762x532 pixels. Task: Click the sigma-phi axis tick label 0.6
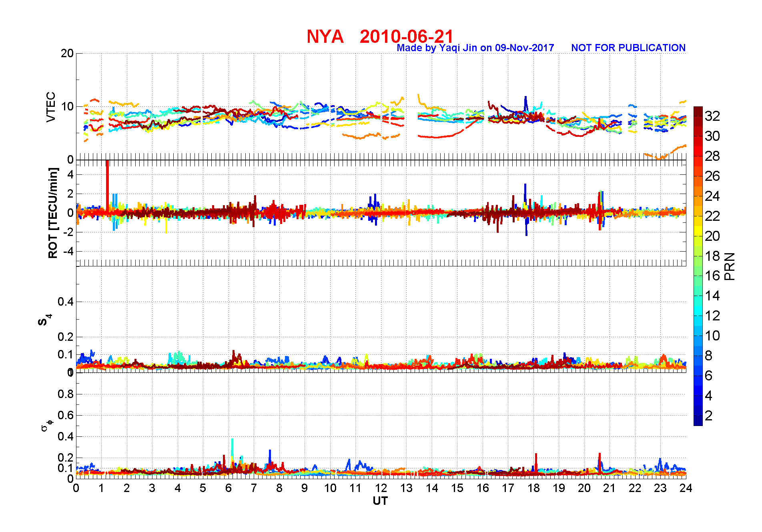click(66, 415)
